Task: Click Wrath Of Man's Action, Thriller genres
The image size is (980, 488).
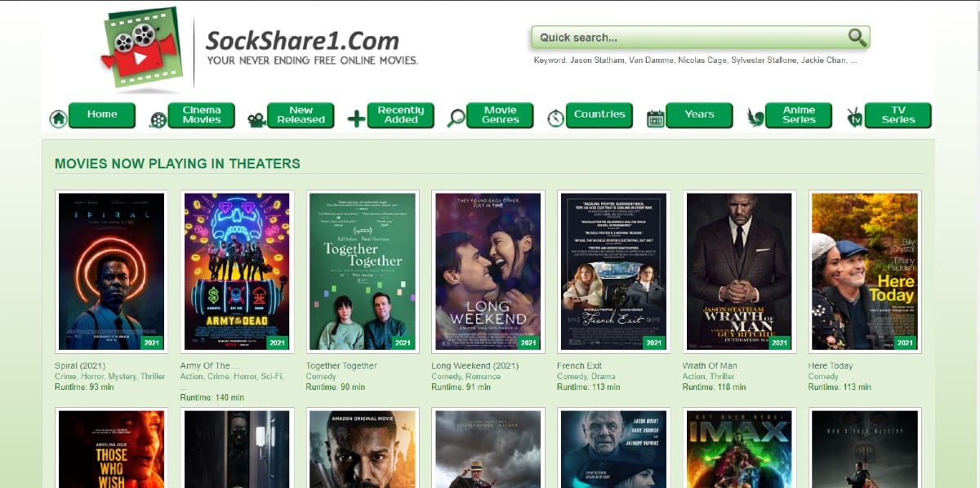Action: click(710, 377)
